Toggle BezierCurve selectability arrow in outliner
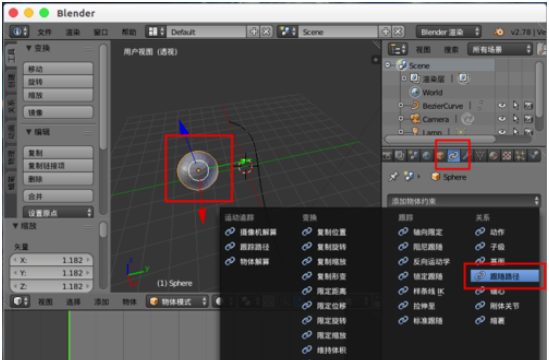 point(515,105)
